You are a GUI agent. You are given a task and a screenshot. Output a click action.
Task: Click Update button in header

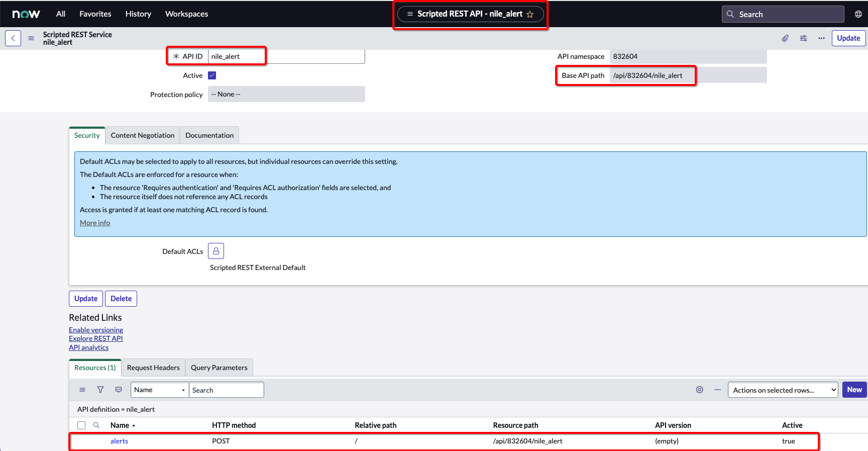pos(848,38)
